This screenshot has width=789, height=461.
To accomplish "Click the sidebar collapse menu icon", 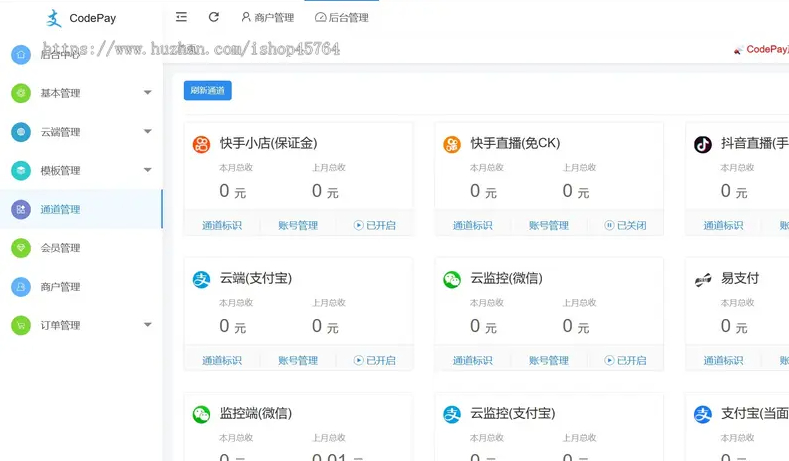I will pyautogui.click(x=181, y=17).
